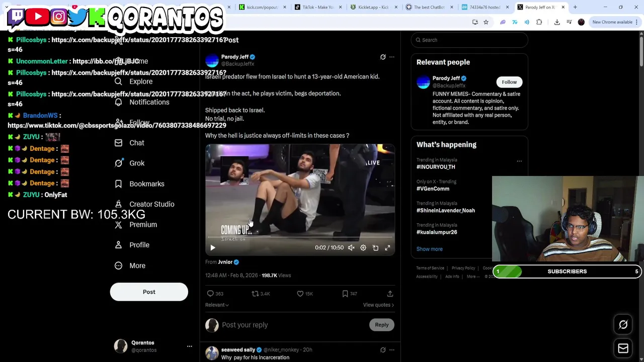Open the #VGenComm trend
Image resolution: width=644 pixels, height=362 pixels.
(x=433, y=189)
